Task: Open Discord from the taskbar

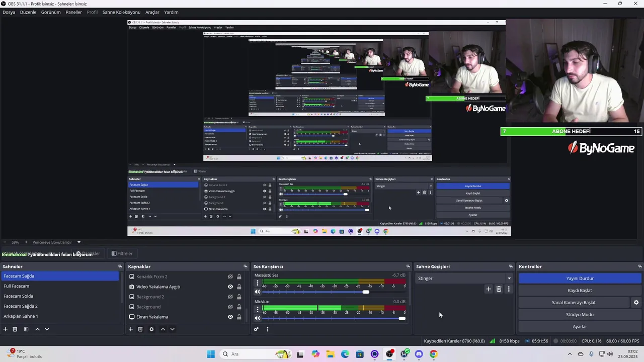Action: (x=419, y=354)
